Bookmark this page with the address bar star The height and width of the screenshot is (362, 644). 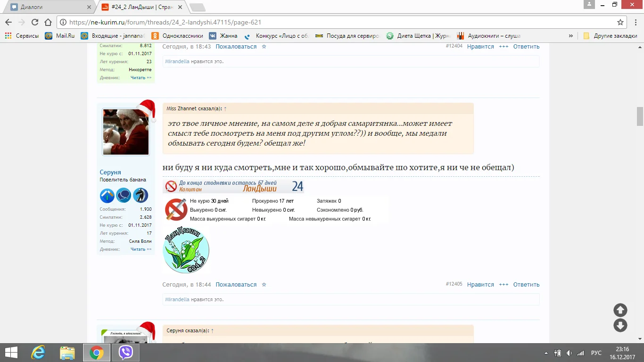point(620,22)
